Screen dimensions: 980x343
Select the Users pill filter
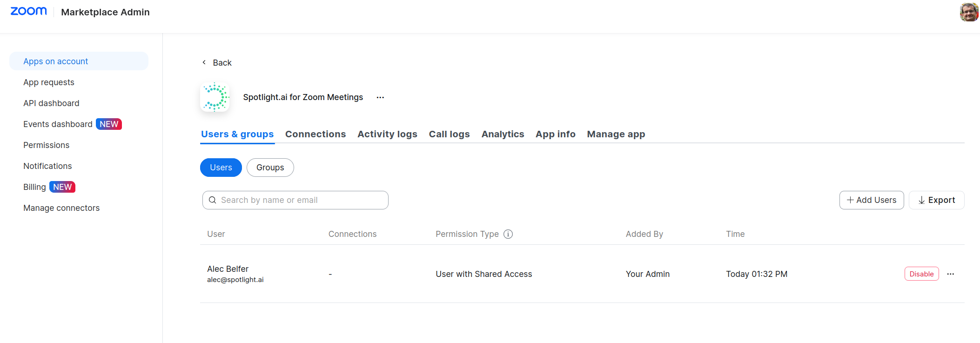coord(221,168)
